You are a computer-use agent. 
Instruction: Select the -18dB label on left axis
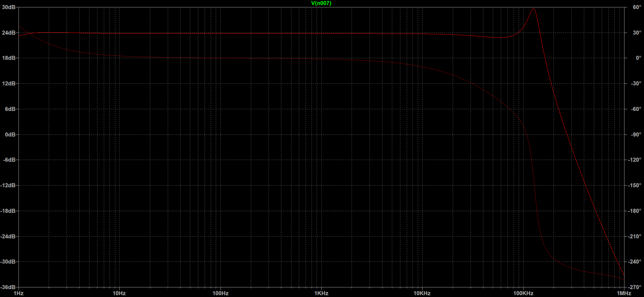8,211
